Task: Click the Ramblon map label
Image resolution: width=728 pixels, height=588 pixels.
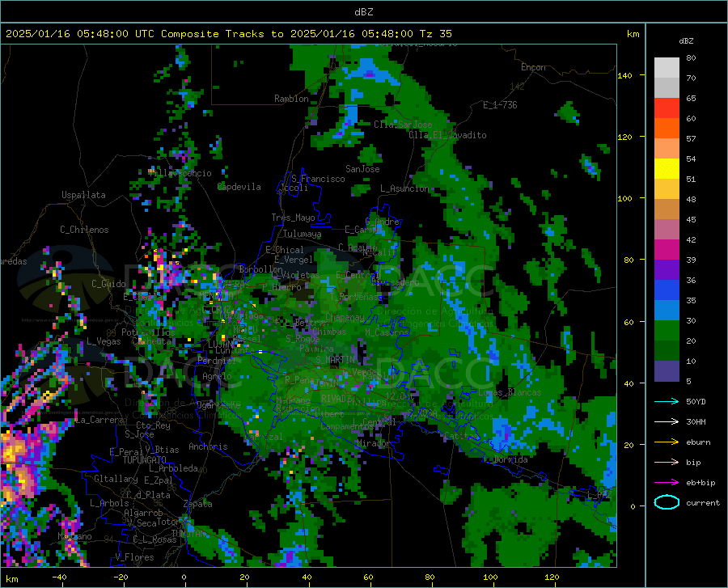Action: pos(291,99)
